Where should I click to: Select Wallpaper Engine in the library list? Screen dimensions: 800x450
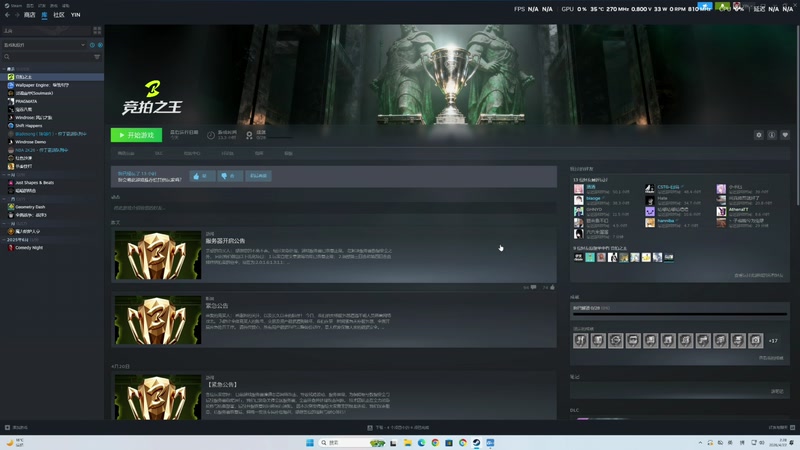tap(42, 85)
